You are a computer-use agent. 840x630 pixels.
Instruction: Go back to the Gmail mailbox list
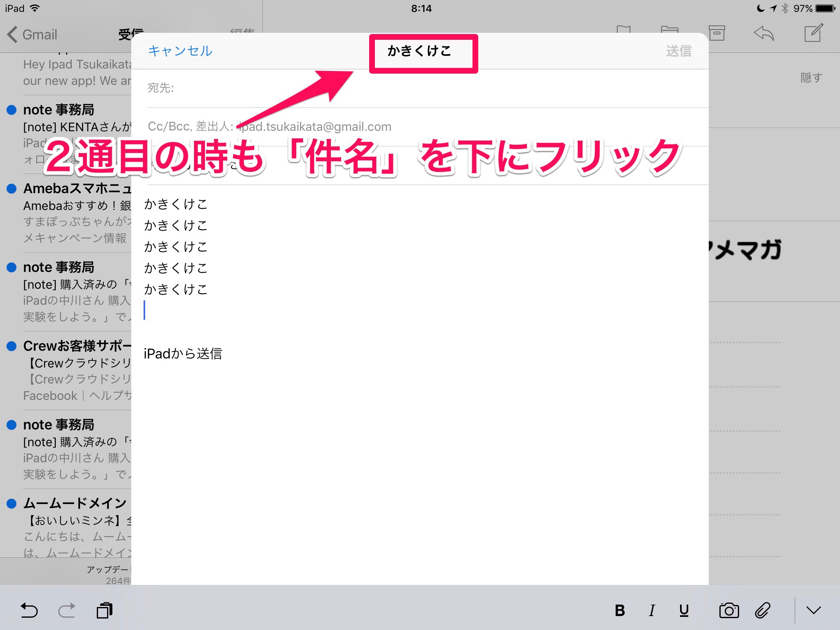(x=33, y=35)
